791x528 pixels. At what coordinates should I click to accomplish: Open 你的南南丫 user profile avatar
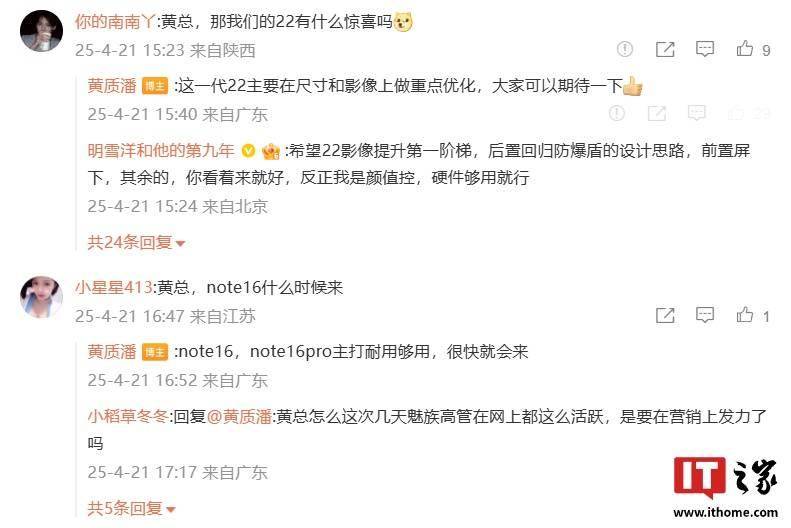tap(41, 30)
